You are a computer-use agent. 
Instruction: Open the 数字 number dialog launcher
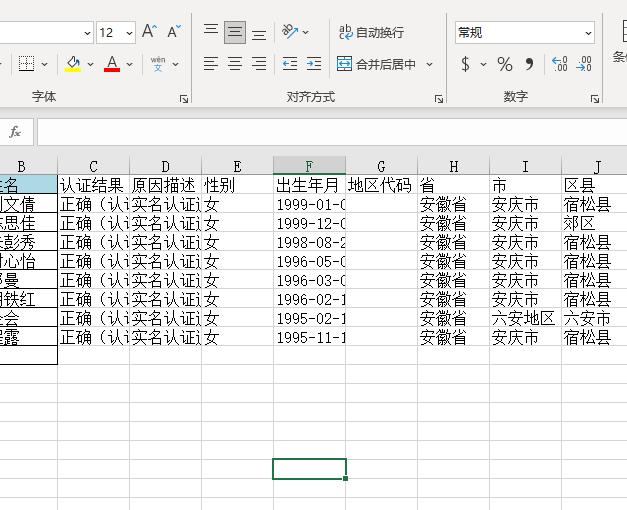click(595, 99)
